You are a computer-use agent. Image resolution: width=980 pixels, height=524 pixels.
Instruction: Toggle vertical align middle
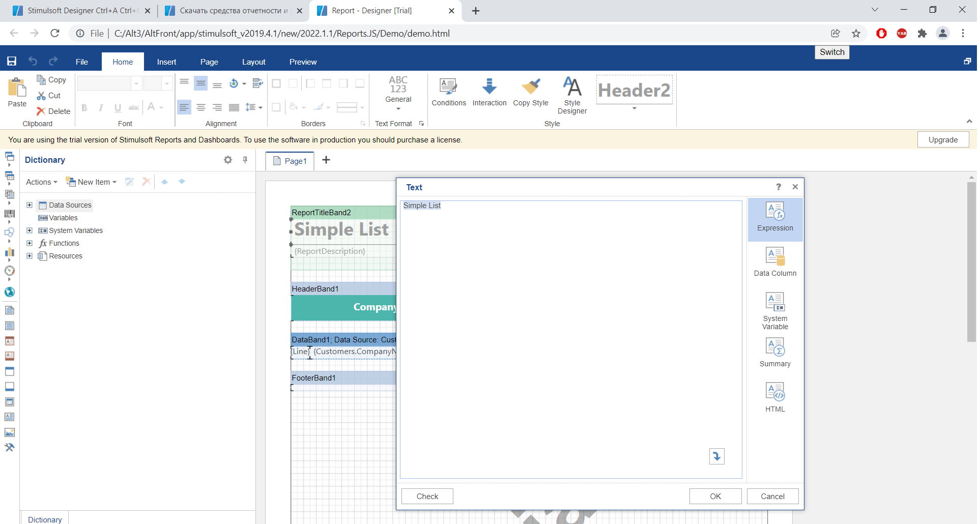point(201,83)
